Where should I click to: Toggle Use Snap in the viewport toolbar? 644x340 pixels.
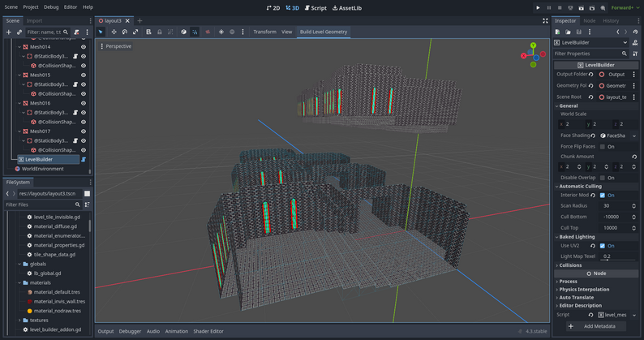point(195,32)
